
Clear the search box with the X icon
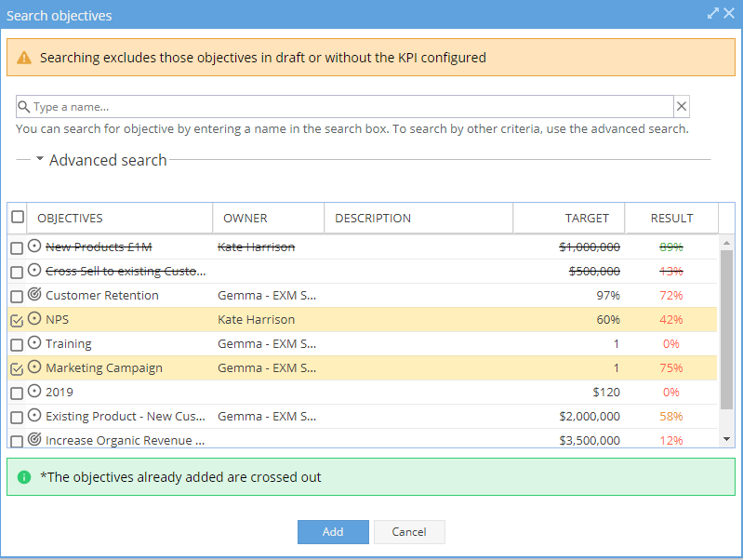[x=682, y=107]
